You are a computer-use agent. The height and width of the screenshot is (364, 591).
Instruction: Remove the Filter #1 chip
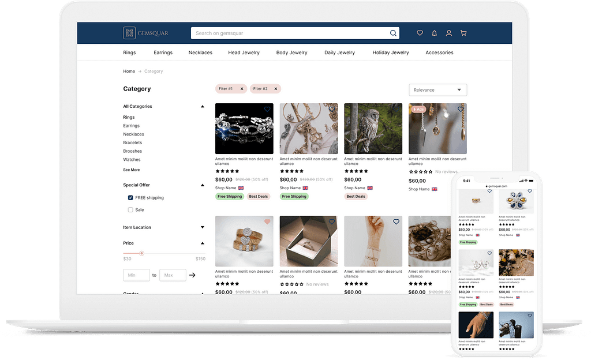[x=241, y=89]
